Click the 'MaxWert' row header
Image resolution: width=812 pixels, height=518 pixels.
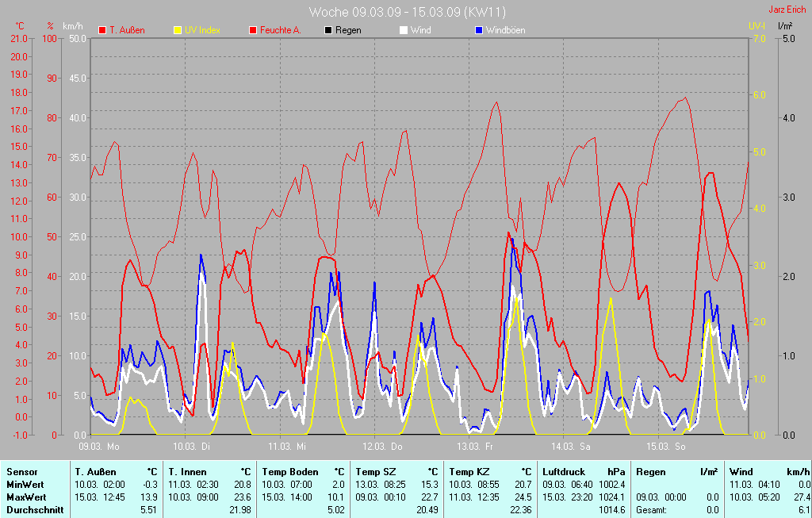pyautogui.click(x=26, y=497)
